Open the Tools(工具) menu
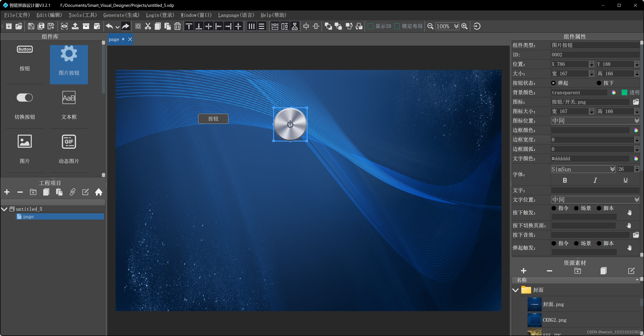The width and height of the screenshot is (644, 336). click(82, 15)
